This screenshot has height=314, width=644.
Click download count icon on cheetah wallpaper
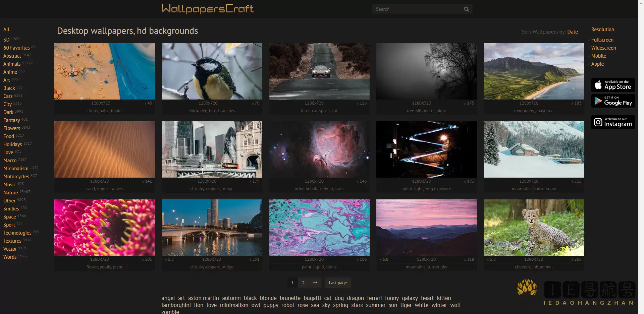[x=572, y=260]
